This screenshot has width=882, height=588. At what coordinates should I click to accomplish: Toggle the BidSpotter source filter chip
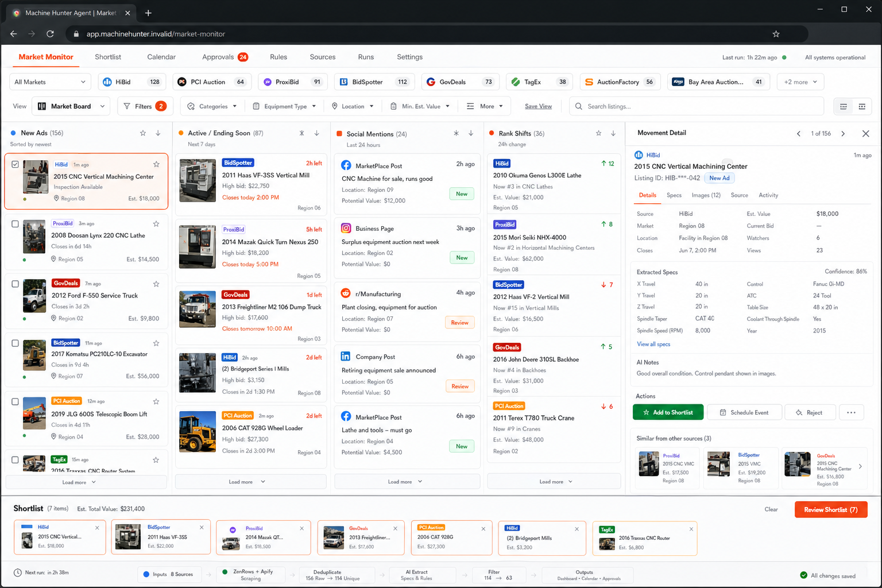tap(374, 82)
